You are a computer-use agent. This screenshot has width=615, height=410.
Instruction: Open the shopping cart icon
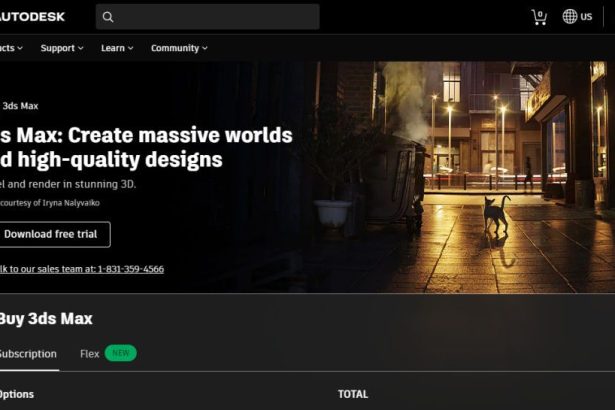pos(539,17)
